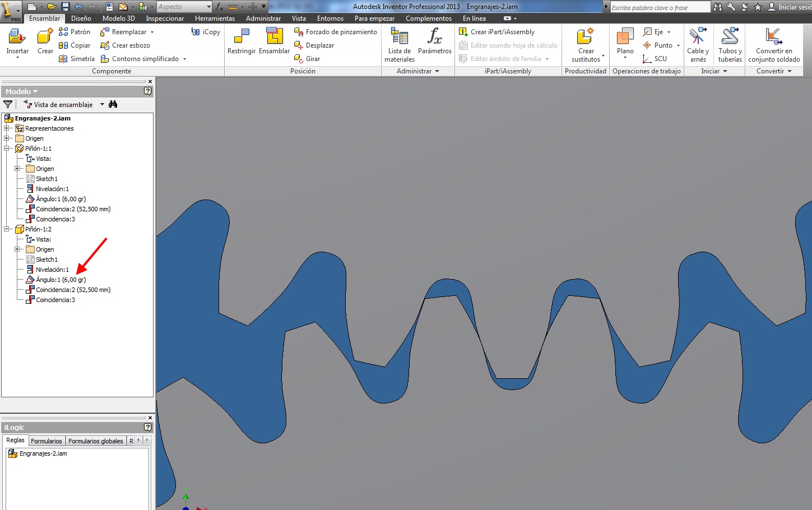
Task: Click Forzado de pinzamiento
Action: 336,32
